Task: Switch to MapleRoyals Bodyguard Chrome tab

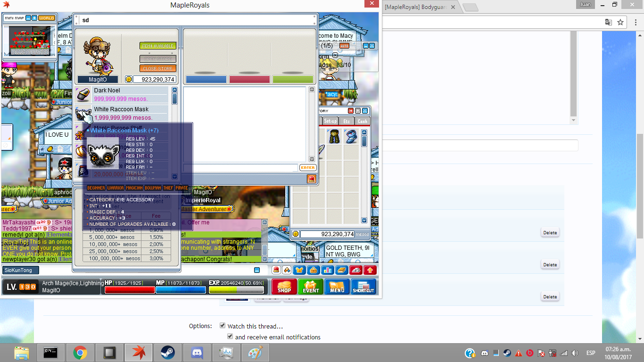Action: tap(419, 7)
